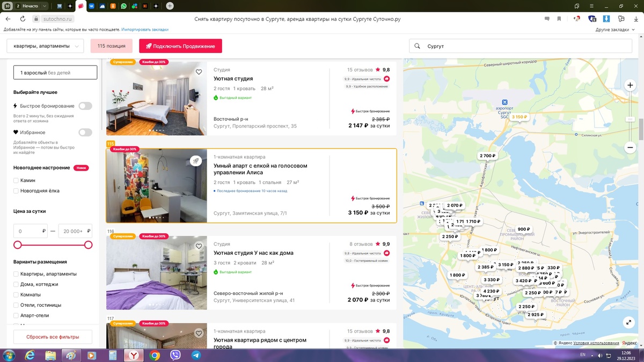Open the browser hamburger menu
The image size is (644, 362).
[590, 6]
